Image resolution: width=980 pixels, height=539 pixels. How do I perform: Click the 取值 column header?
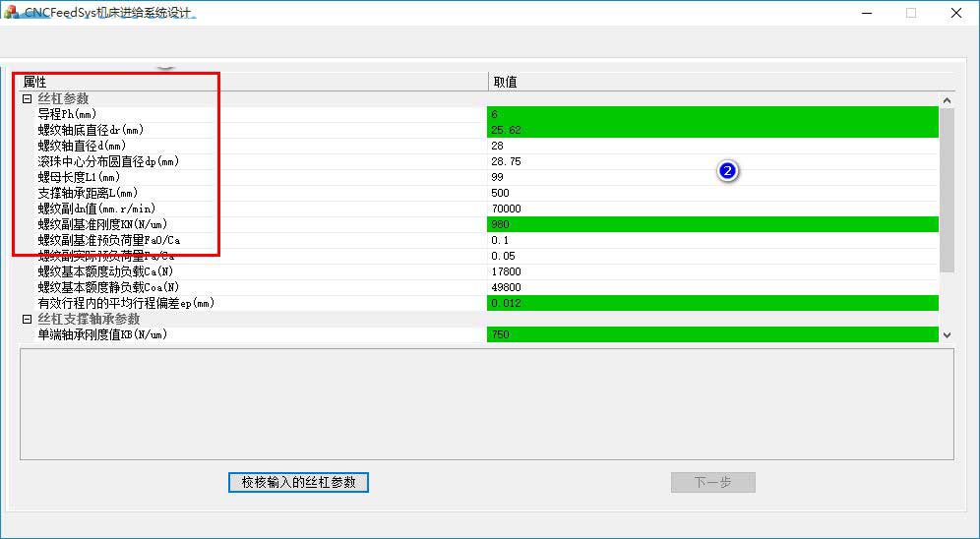point(722,82)
